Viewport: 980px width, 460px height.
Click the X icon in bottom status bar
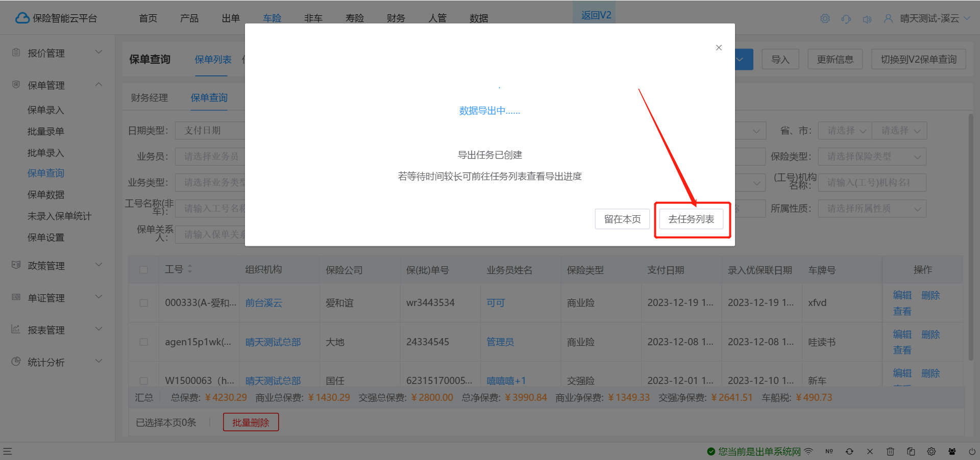[x=870, y=451]
